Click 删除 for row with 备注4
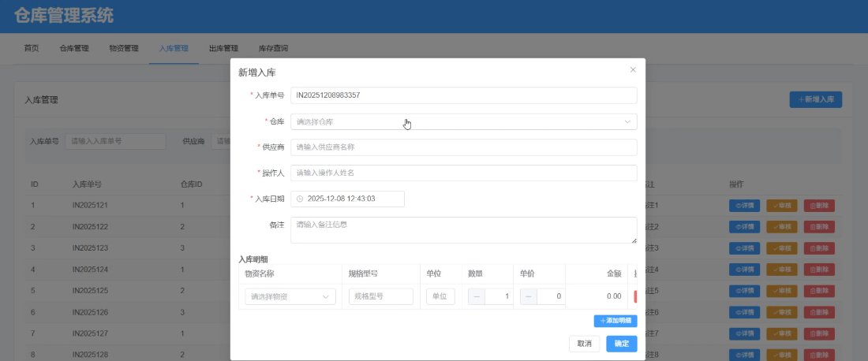Image resolution: width=868 pixels, height=361 pixels. [x=819, y=270]
